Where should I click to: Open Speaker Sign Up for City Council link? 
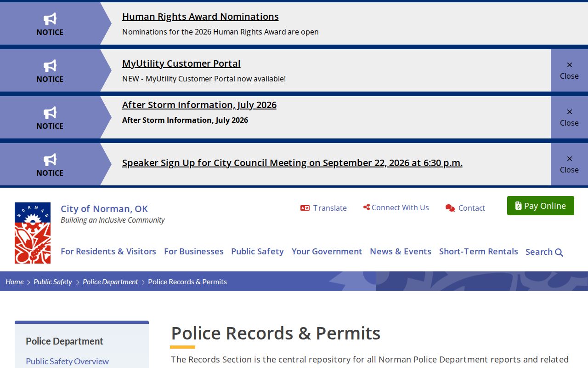[292, 163]
